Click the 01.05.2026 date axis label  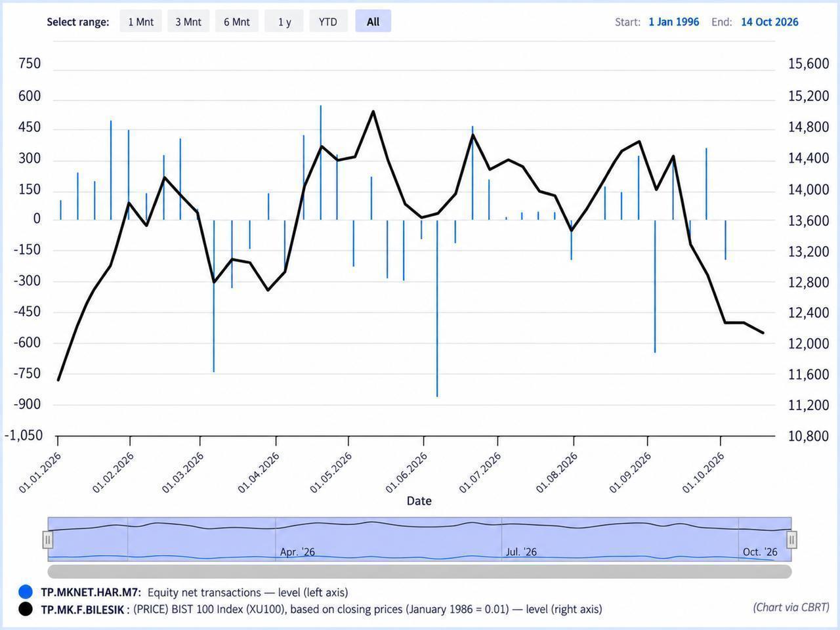point(331,472)
